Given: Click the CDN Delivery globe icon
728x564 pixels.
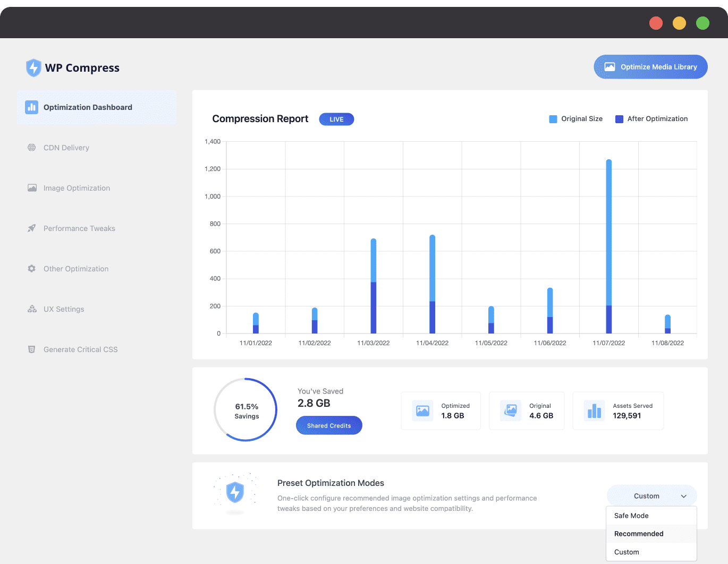Looking at the screenshot, I should coord(32,148).
